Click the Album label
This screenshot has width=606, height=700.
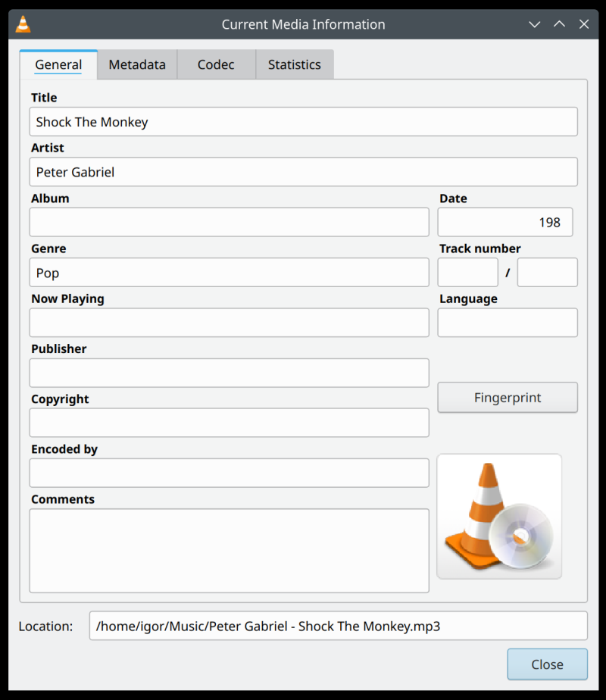tap(51, 198)
